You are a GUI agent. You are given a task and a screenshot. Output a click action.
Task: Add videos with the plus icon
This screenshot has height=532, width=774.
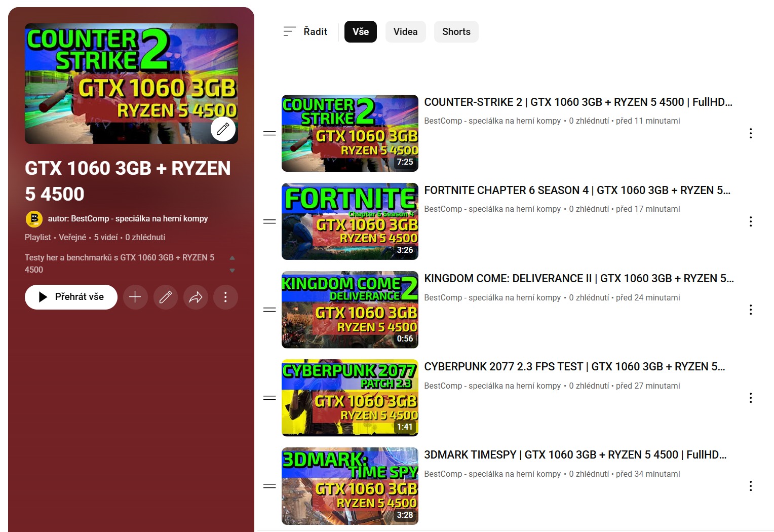coord(135,297)
